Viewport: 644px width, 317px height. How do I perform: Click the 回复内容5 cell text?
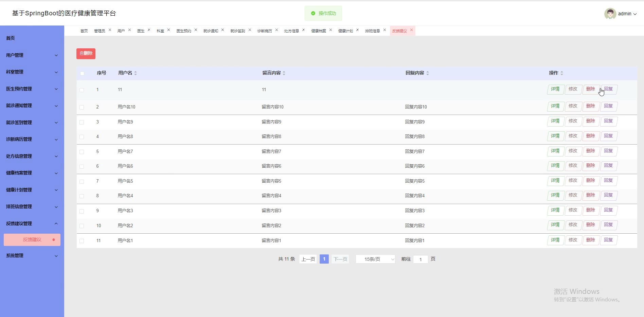click(x=415, y=181)
